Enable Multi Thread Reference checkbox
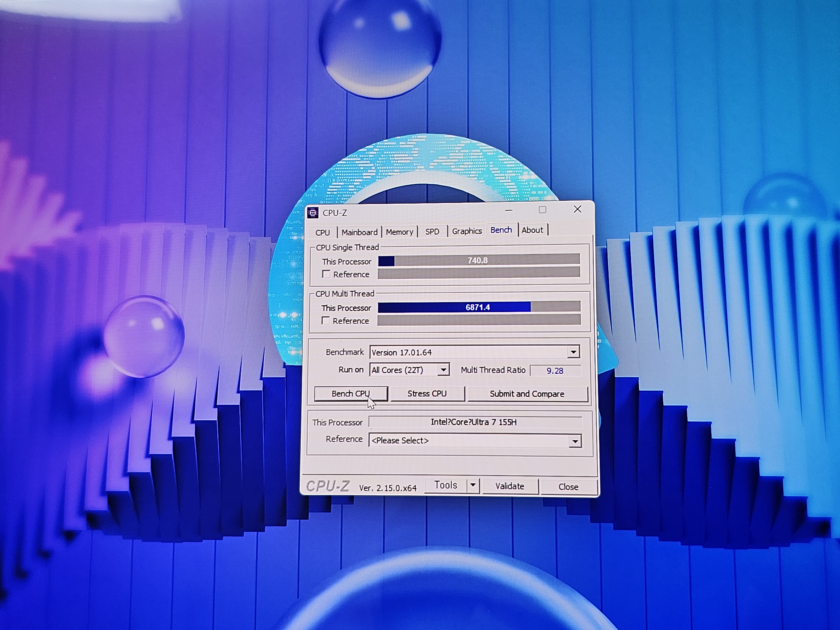840x630 pixels. [325, 320]
